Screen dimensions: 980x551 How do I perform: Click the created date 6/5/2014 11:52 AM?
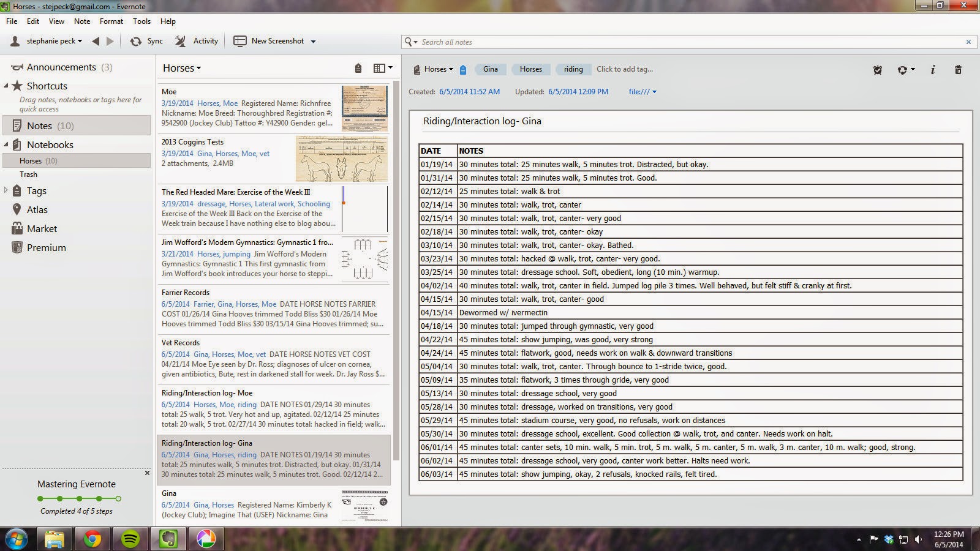469,92
